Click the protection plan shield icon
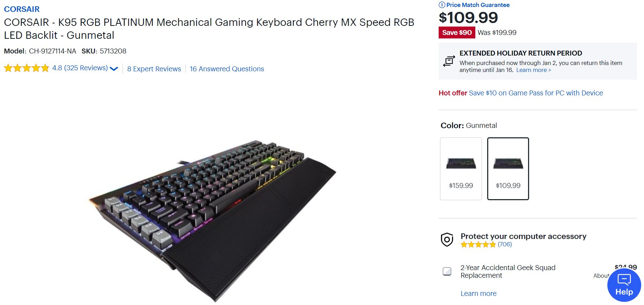Image resolution: width=644 pixels, height=305 pixels. coord(447,240)
